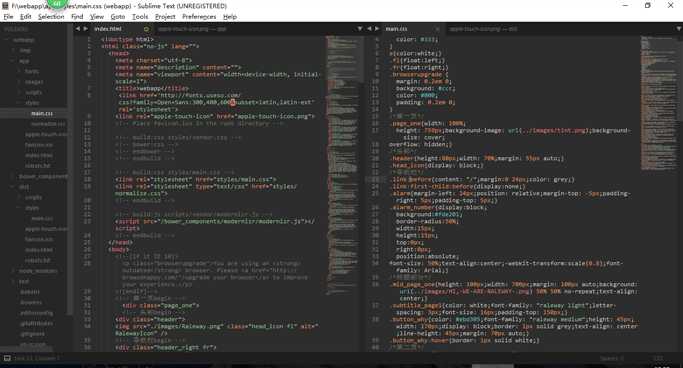Open the Tools menu
Viewport: 683px width, 368px height.
click(140, 17)
